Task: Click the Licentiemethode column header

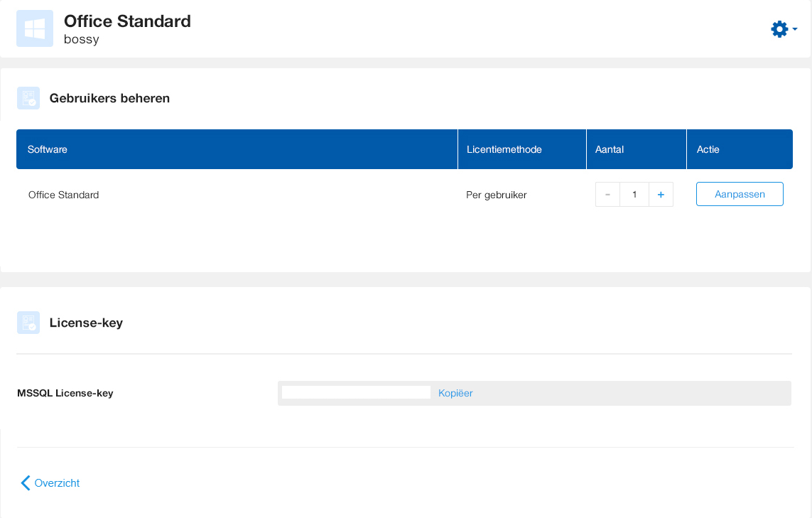Action: (522, 149)
